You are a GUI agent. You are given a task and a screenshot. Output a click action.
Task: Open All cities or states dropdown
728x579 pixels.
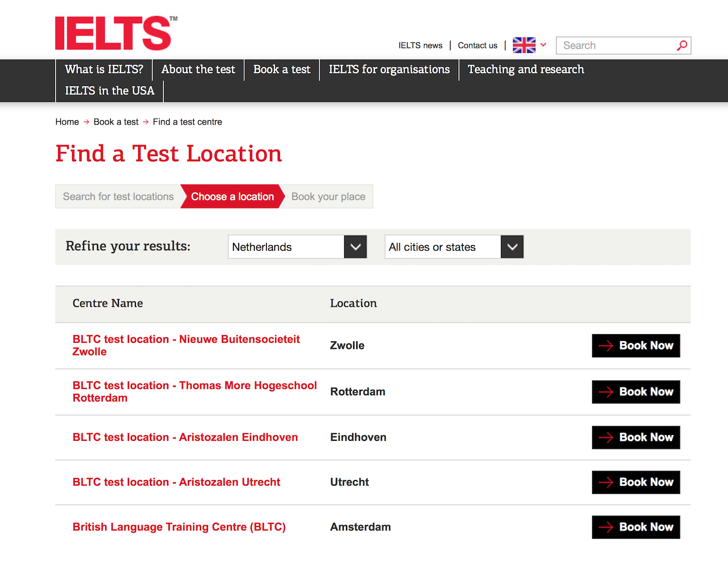point(454,247)
